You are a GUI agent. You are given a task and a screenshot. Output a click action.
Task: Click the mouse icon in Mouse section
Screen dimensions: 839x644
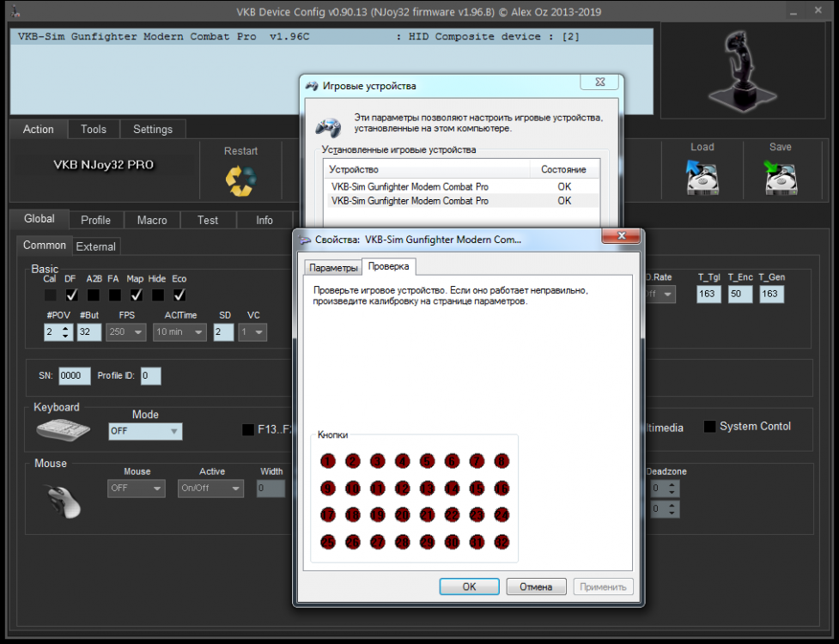point(64,499)
